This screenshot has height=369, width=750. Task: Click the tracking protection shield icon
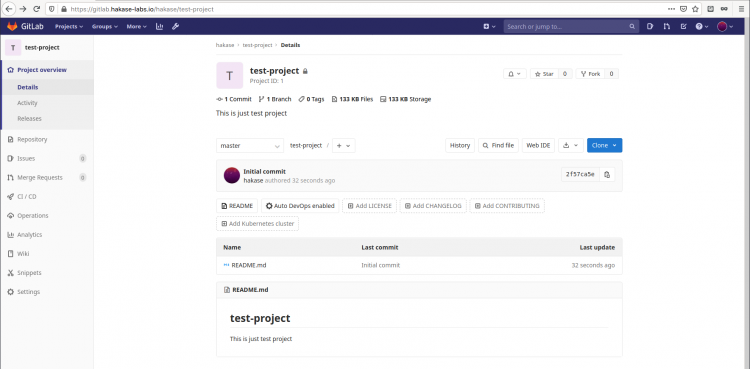click(53, 9)
